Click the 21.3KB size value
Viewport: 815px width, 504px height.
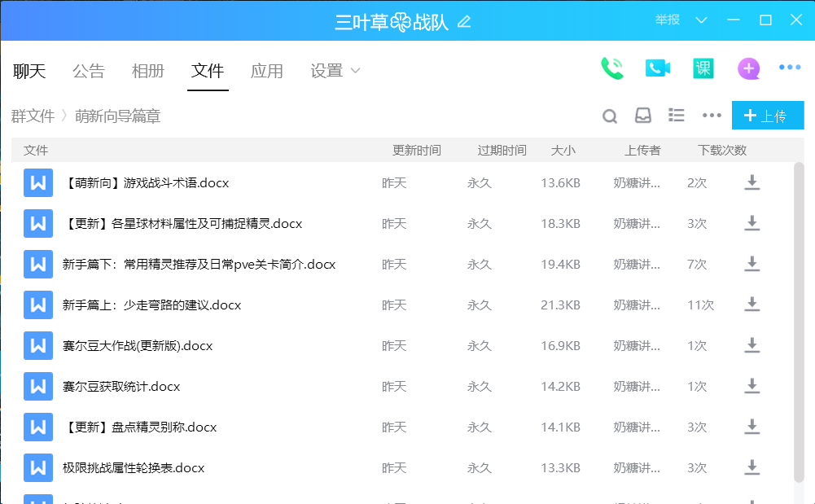[560, 305]
